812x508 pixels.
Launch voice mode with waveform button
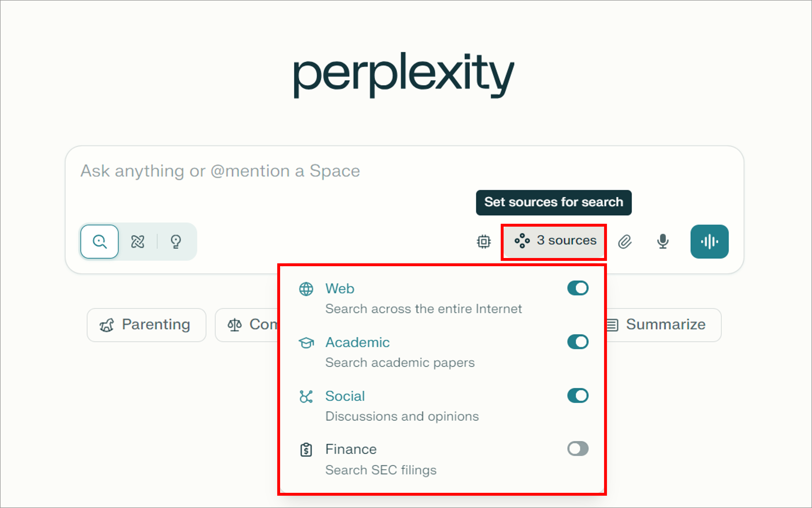[x=709, y=242]
